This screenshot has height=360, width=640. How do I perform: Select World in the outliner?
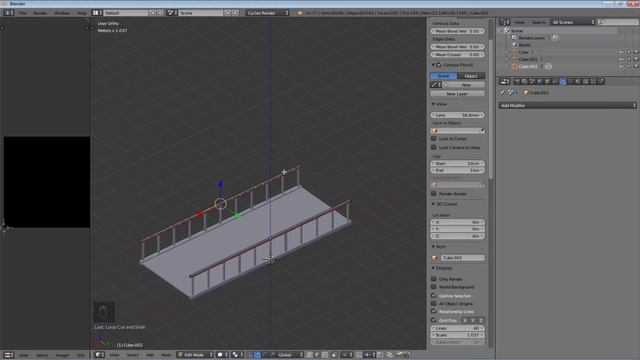pyautogui.click(x=524, y=45)
